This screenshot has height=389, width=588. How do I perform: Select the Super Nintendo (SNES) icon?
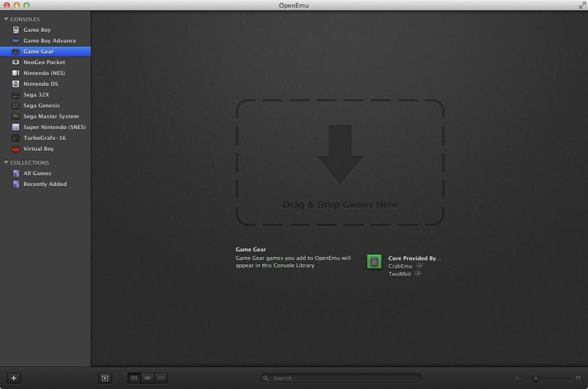coord(16,127)
